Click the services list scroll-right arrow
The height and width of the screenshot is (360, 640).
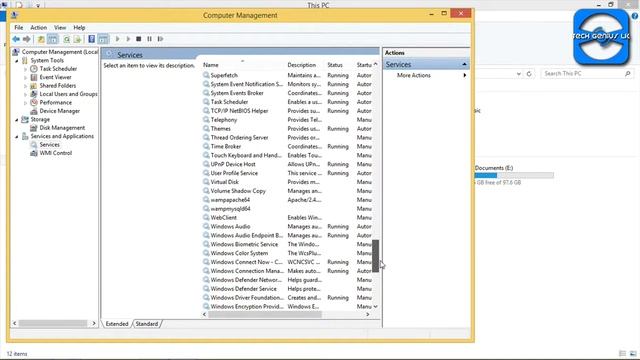[x=368, y=314]
